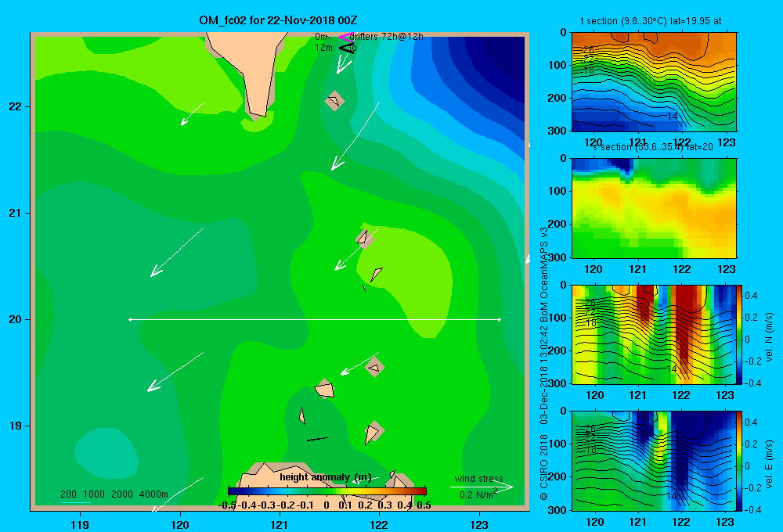
Task: Click longitude label 121 on the main map axis
Action: (x=280, y=524)
